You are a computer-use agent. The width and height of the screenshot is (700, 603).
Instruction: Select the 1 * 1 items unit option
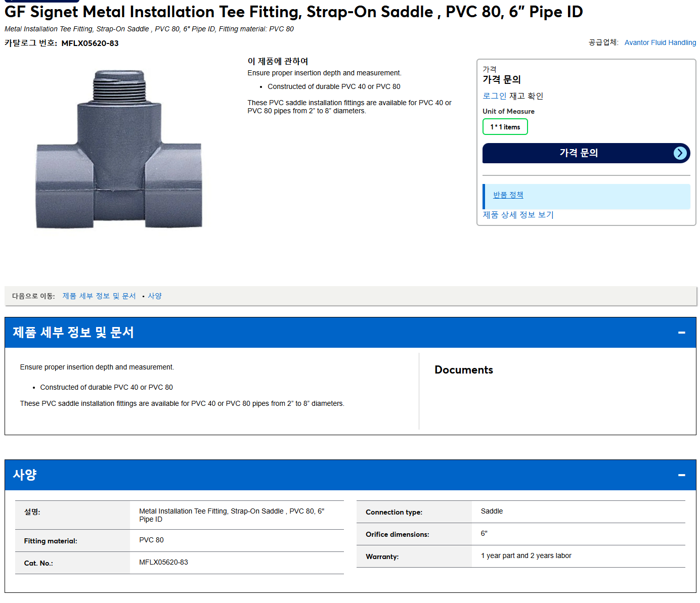coord(505,127)
